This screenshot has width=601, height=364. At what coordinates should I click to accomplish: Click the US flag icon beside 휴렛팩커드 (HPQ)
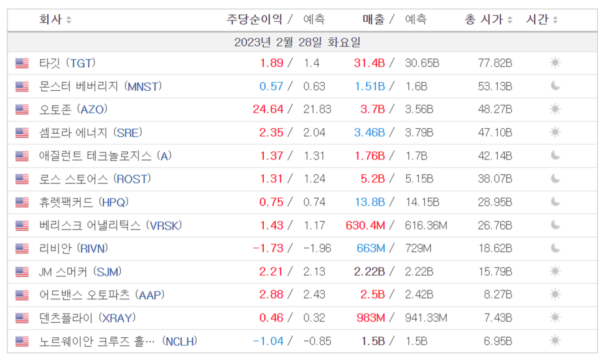[x=22, y=202]
